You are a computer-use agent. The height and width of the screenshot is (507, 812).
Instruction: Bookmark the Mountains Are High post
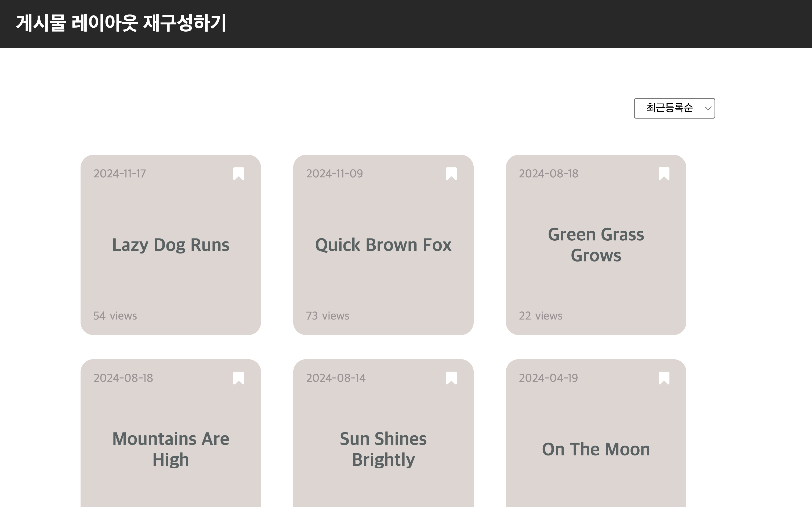point(238,378)
